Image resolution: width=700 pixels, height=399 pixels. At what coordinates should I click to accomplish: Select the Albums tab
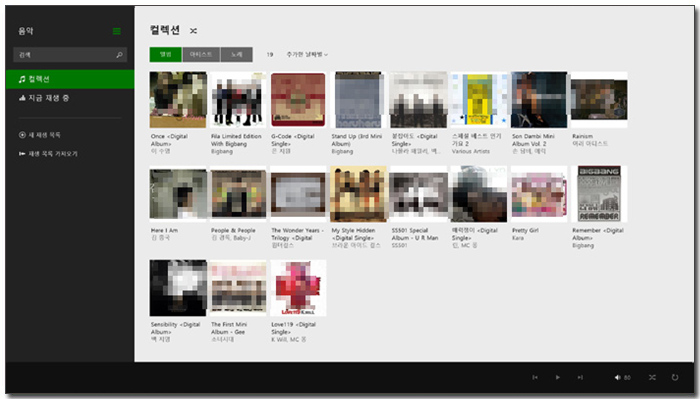(x=166, y=54)
